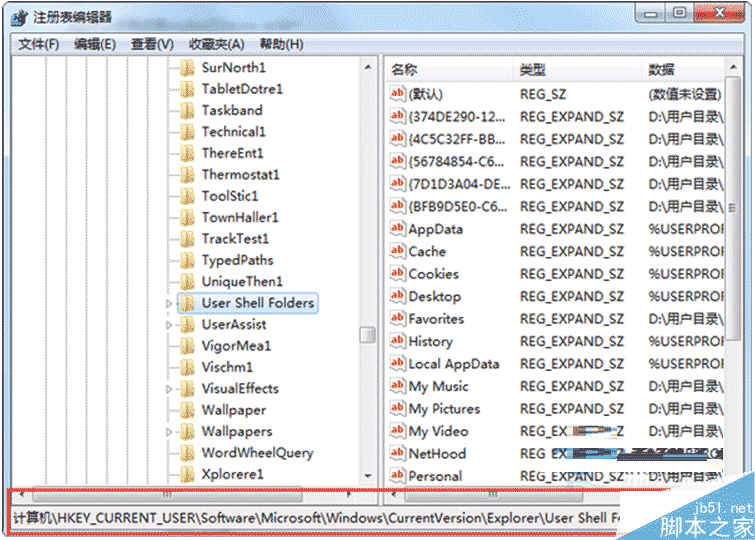This screenshot has width=755, height=540.
Task: Open the 查看(V) menu
Action: [152, 44]
